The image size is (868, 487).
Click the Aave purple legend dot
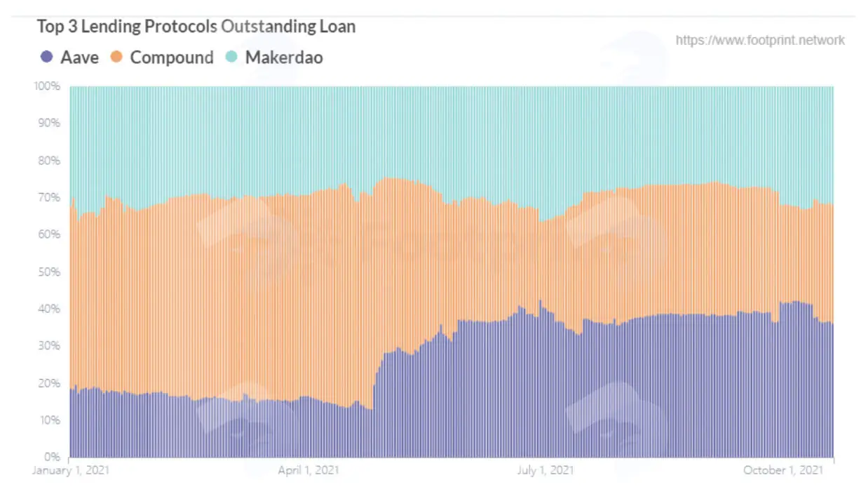[47, 58]
